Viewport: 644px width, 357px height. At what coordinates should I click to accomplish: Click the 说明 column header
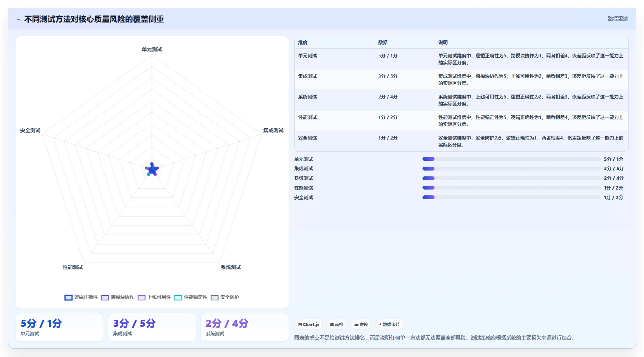443,43
